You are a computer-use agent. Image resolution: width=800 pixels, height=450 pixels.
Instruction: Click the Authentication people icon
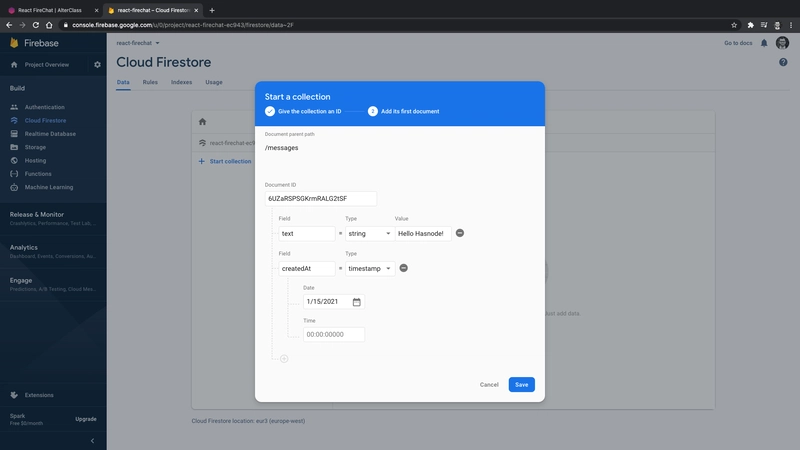pos(14,107)
